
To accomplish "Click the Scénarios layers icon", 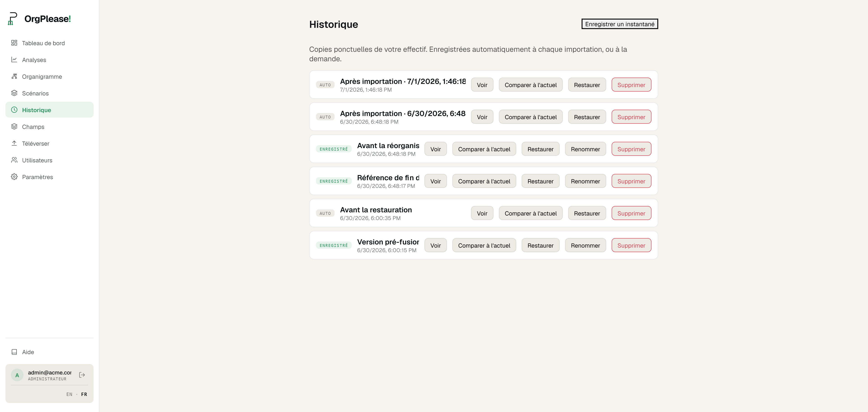I will (x=14, y=93).
